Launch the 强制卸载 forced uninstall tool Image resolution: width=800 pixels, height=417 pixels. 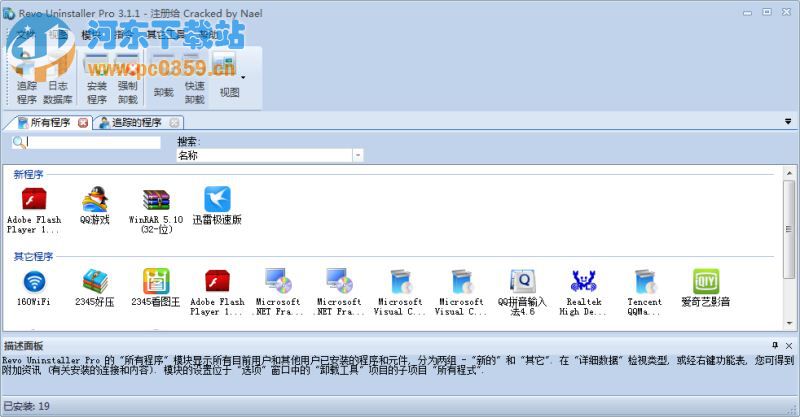click(x=128, y=77)
